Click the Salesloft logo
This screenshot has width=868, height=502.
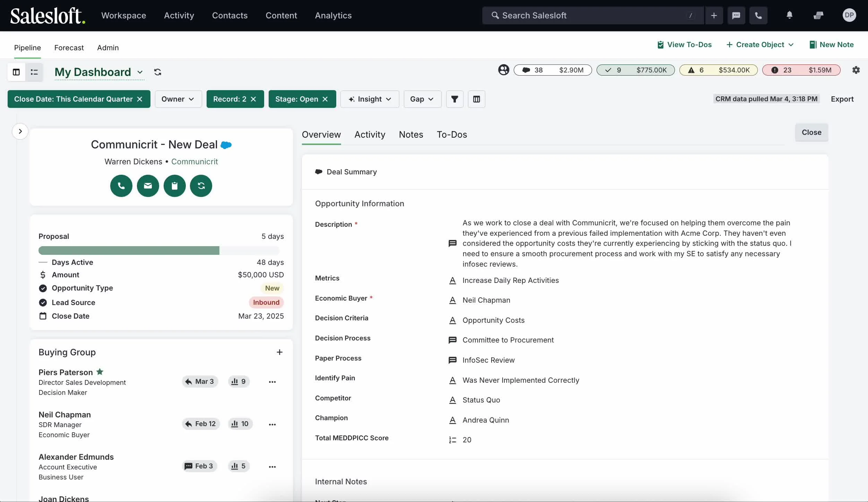(x=48, y=16)
